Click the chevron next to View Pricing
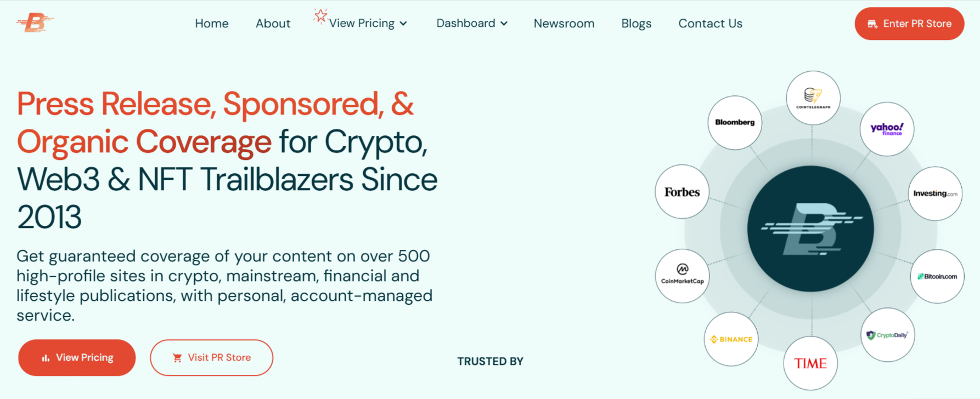This screenshot has height=399, width=980. 404,24
